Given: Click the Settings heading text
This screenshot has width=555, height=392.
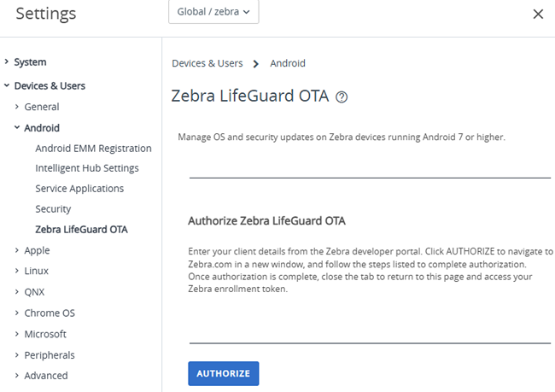Looking at the screenshot, I should tap(45, 14).
